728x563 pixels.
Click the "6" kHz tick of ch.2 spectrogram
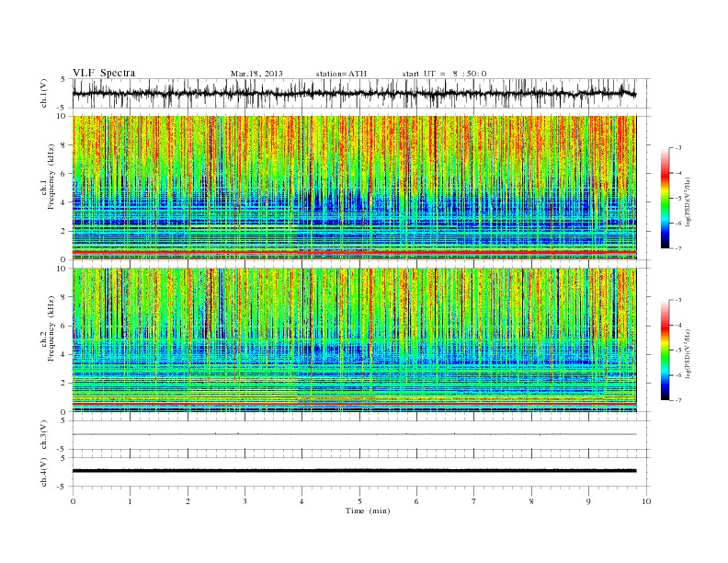63,326
